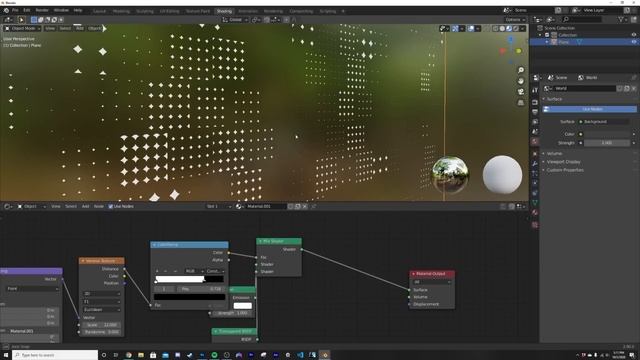Enable material preview shading
Image resolution: width=640 pixels, height=360 pixels.
509,29
